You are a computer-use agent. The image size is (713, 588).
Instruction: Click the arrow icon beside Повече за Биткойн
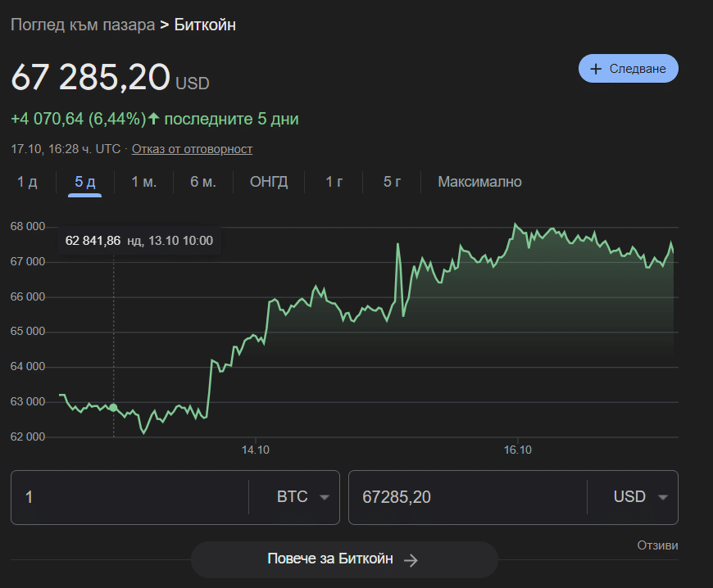(x=411, y=560)
